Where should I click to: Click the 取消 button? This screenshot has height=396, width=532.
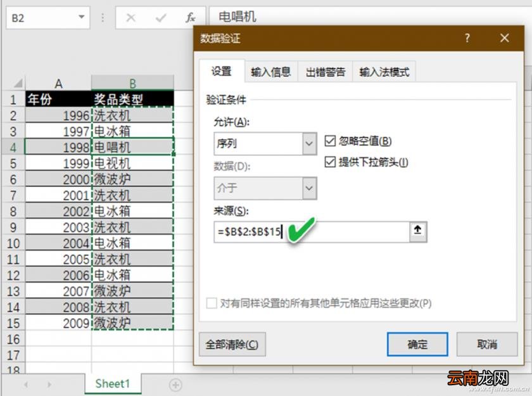click(487, 345)
